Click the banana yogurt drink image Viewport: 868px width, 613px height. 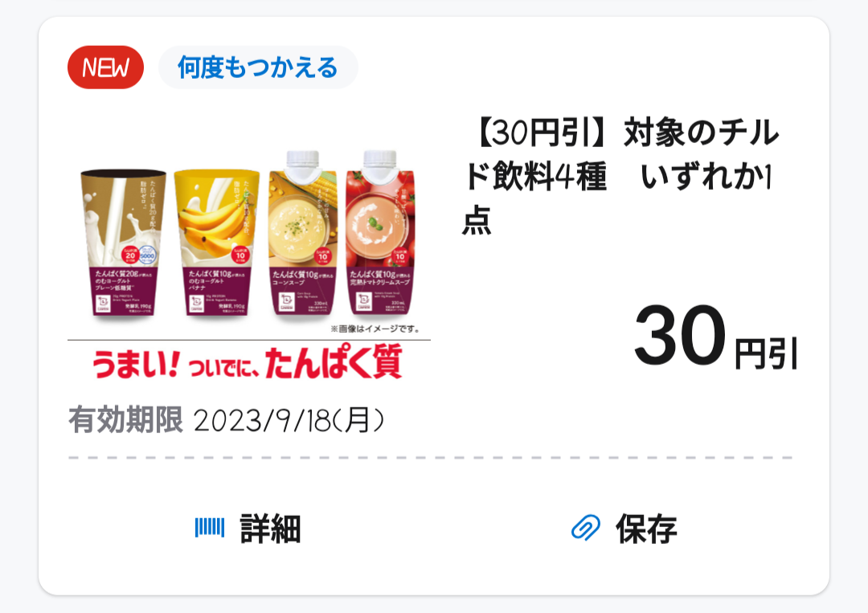click(216, 243)
